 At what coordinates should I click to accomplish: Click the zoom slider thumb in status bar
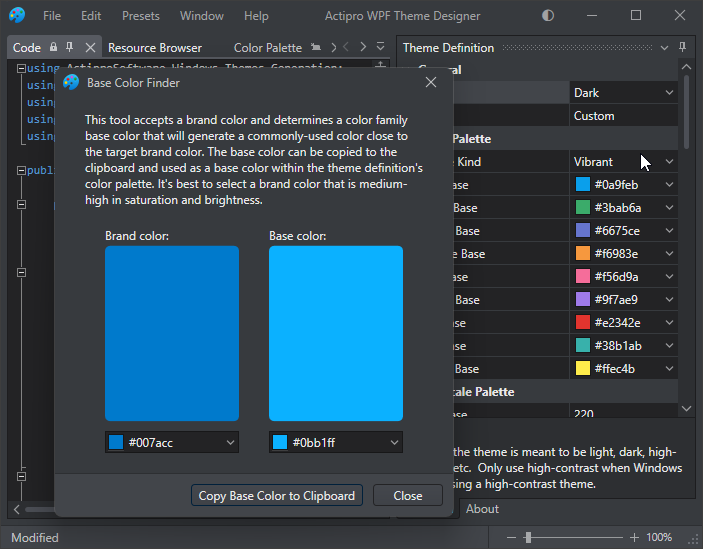(529, 537)
